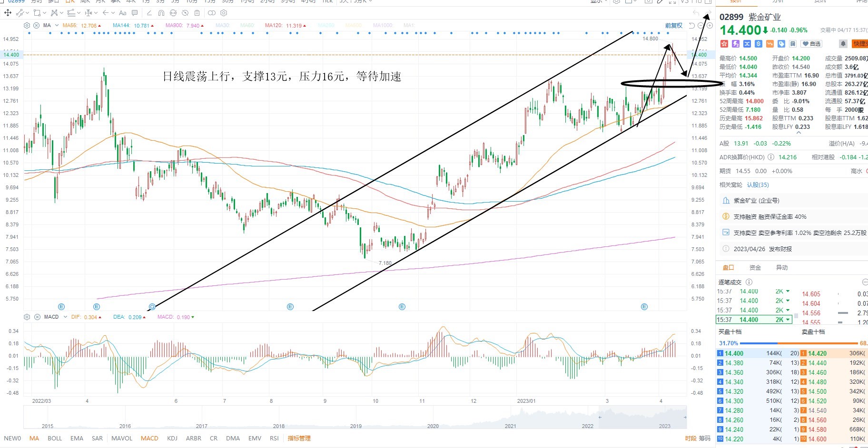868x448 pixels.
Task: Switch to BOLL indicator tab
Action: (55, 438)
